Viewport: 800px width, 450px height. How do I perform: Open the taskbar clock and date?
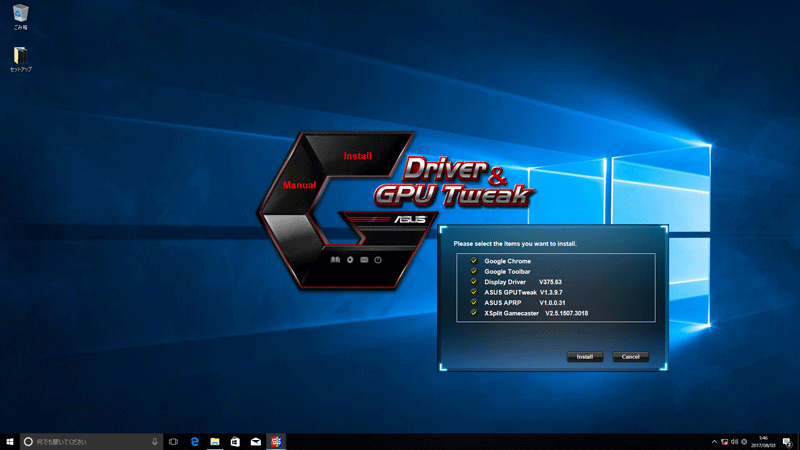click(763, 442)
